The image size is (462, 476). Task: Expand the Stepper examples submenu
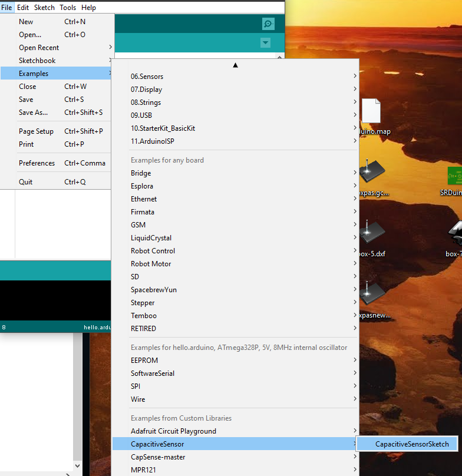coord(235,303)
